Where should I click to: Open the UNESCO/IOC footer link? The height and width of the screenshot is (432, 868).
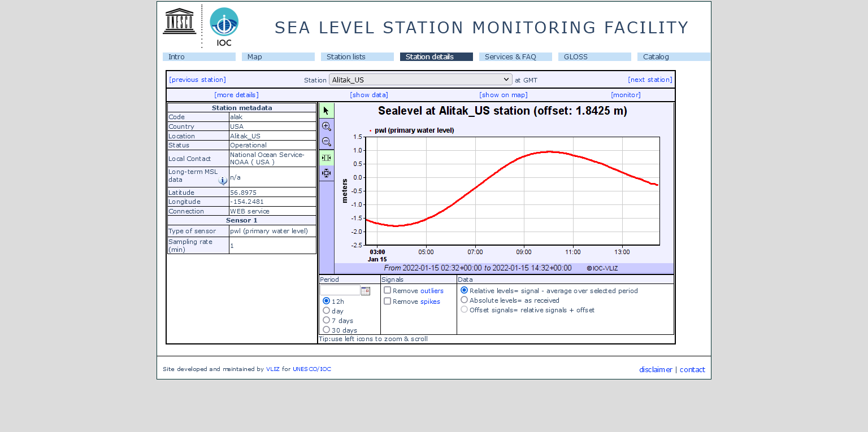[x=312, y=369]
